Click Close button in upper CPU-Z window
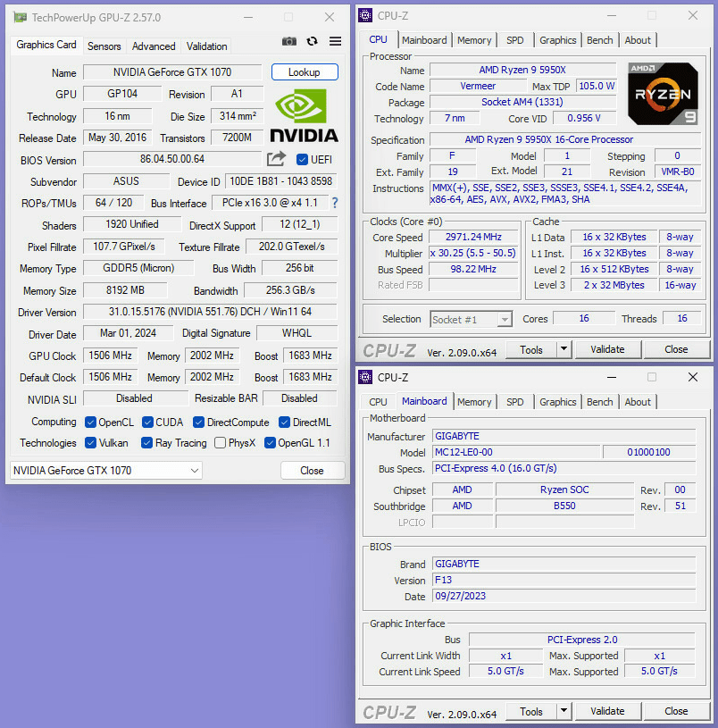 676,349
